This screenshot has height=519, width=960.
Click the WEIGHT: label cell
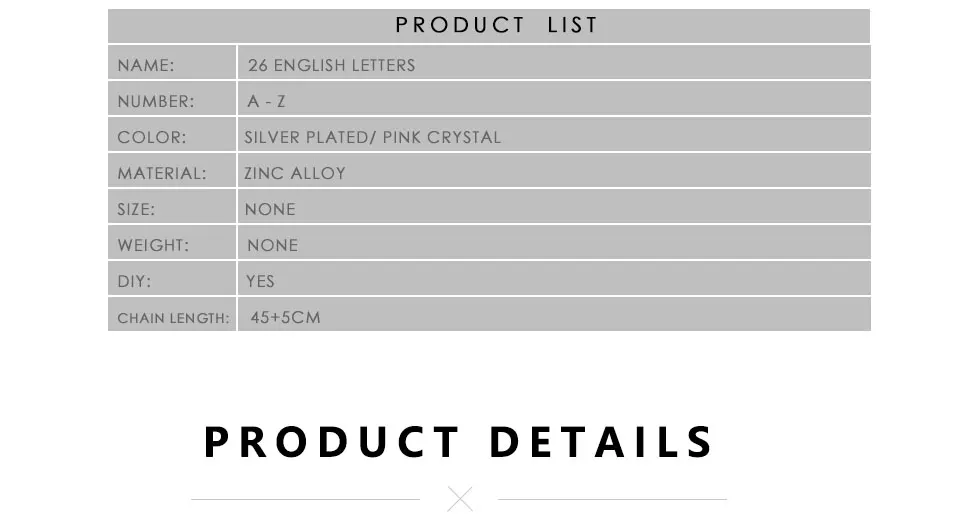[172, 243]
